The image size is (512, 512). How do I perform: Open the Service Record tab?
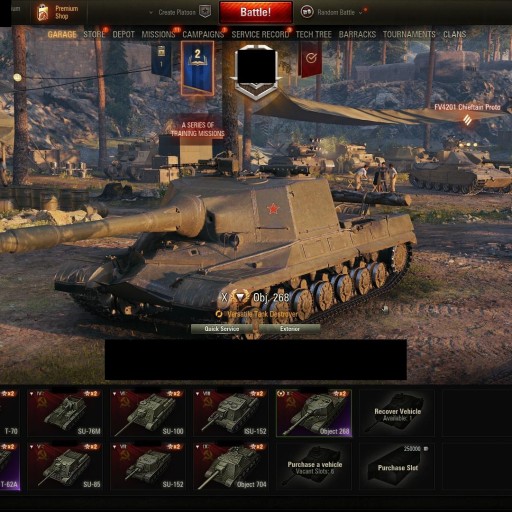(260, 34)
